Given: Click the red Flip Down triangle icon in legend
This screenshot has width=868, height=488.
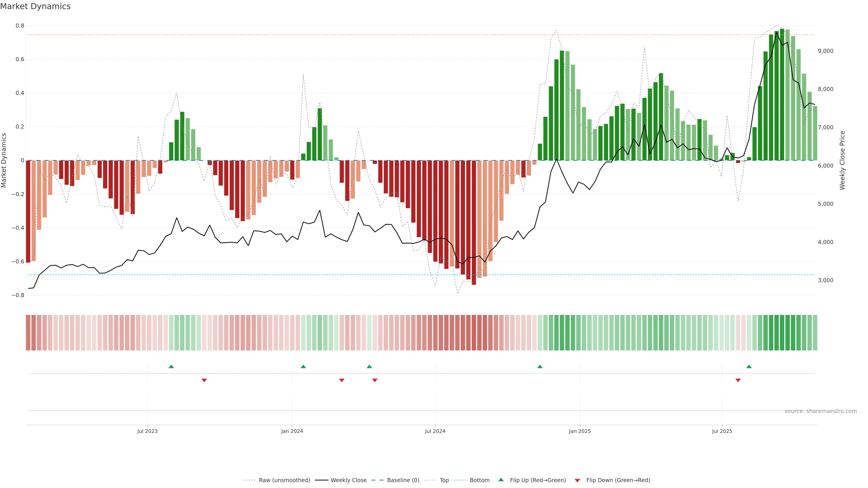Looking at the screenshot, I should (577, 480).
